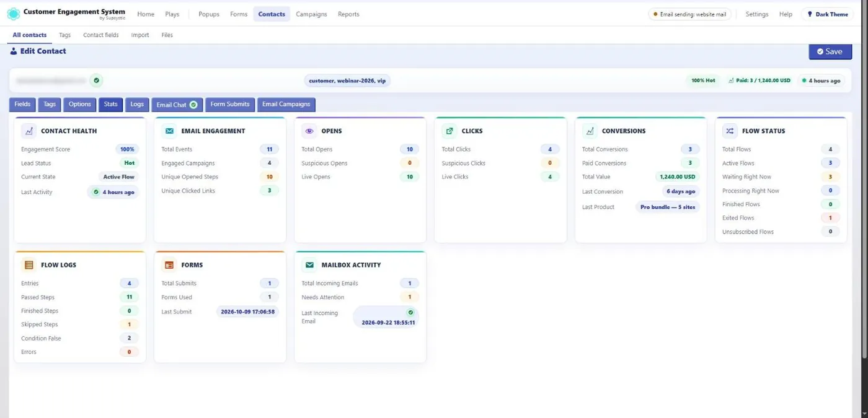The image size is (868, 418).
Task: Click the Flow Status shuffle icon
Action: (x=730, y=131)
